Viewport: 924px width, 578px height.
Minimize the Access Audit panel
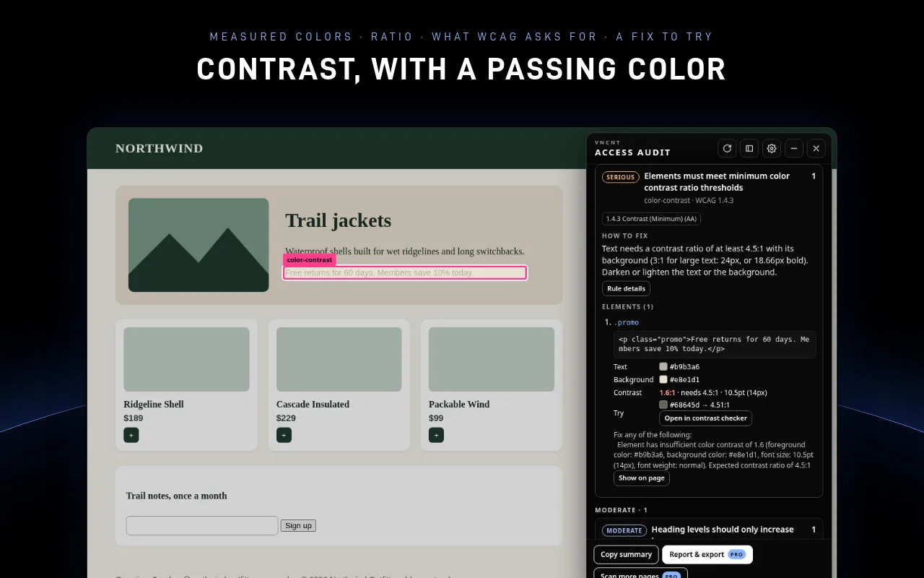(794, 148)
